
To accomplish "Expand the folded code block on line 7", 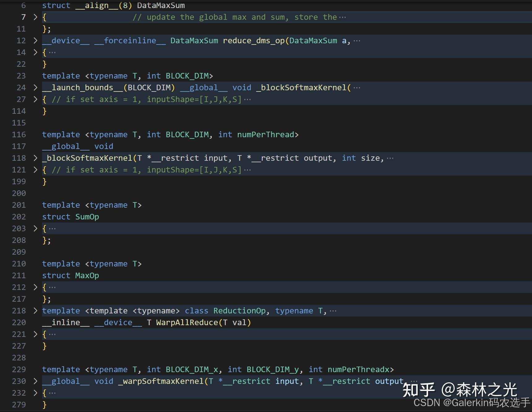I will 35,17.
